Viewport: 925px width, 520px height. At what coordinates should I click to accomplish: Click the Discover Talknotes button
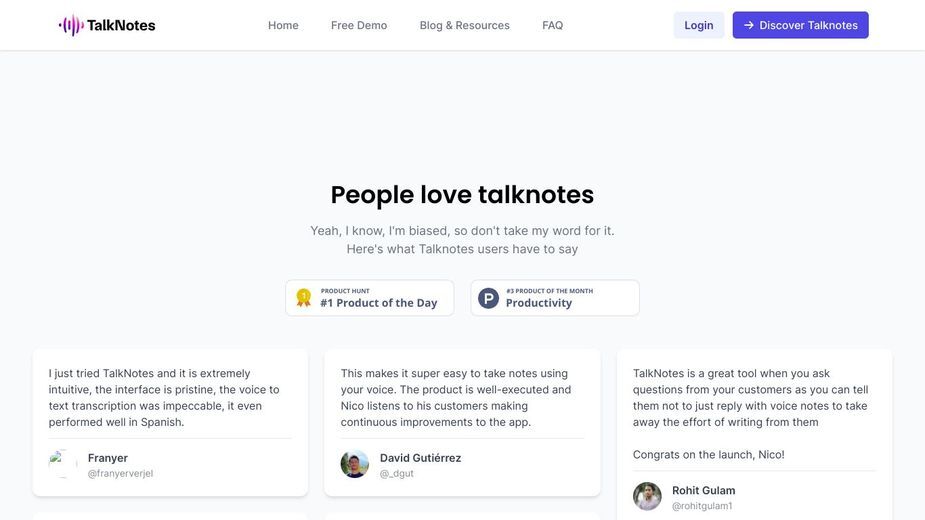(x=801, y=25)
